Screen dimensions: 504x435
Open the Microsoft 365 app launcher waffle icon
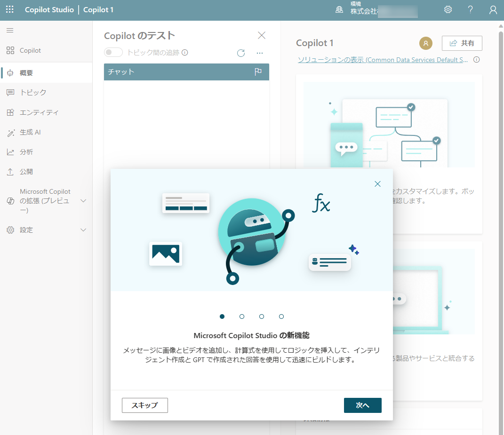tap(9, 9)
